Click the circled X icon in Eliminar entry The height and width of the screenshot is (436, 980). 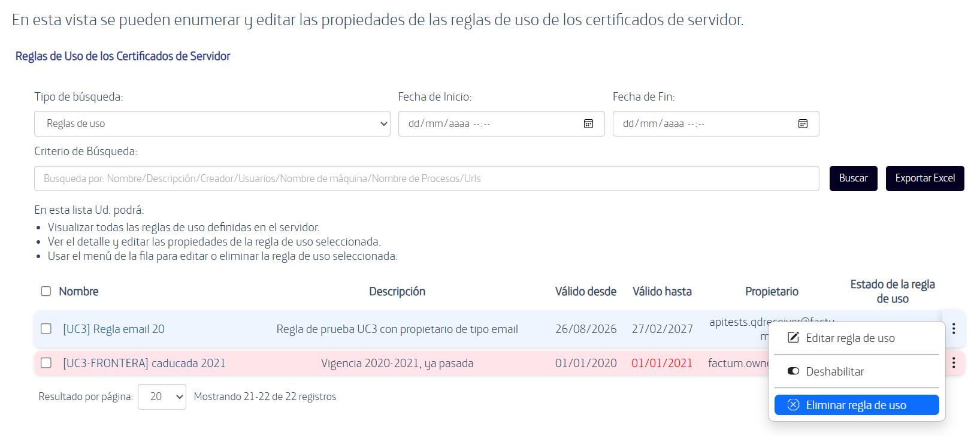point(793,405)
